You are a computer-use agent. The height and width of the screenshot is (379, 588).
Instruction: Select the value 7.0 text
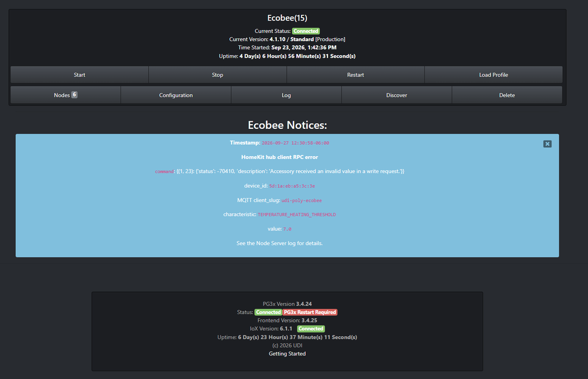[288, 229]
